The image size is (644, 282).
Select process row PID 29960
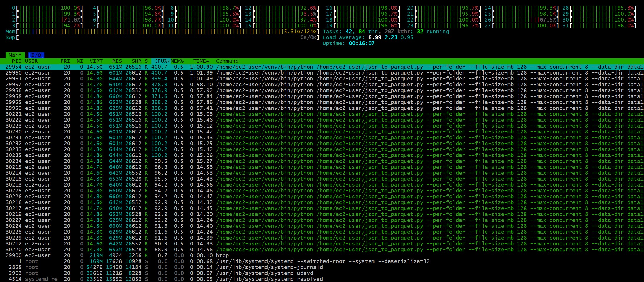(322, 73)
